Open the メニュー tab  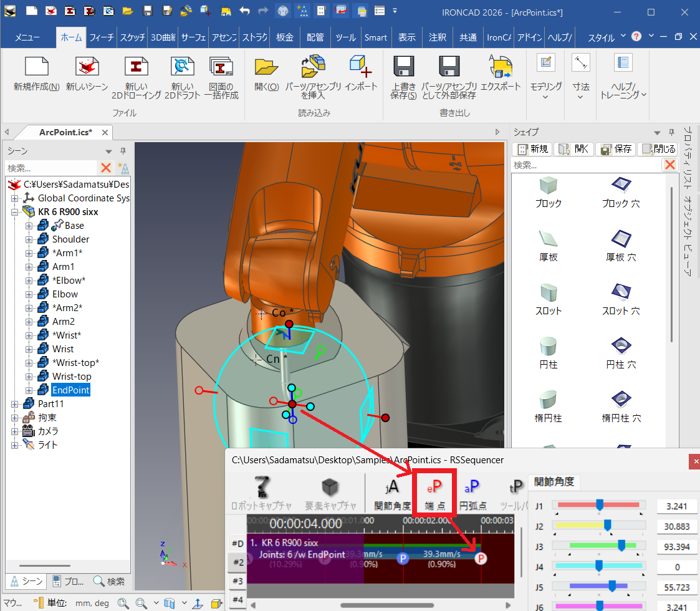click(x=27, y=37)
